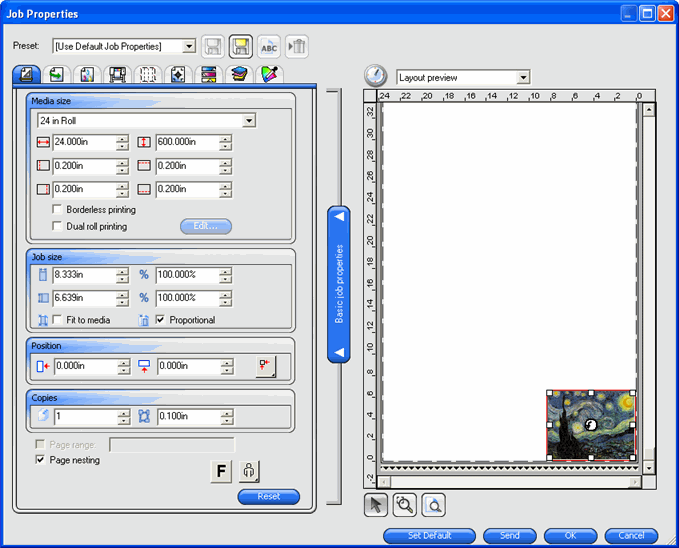Open the Layout tab (first tab)
This screenshot has height=548, width=679.
tap(26, 75)
